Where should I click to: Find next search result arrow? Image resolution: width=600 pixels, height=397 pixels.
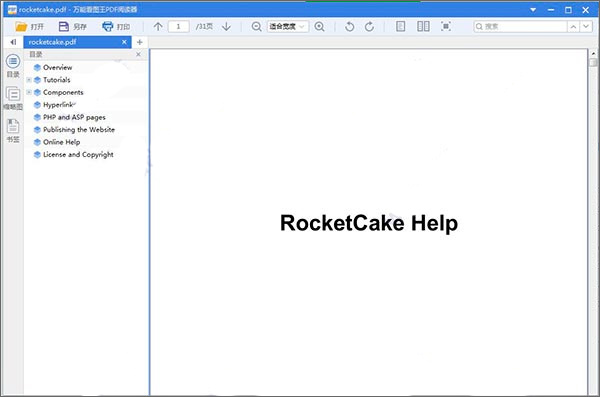tap(586, 26)
